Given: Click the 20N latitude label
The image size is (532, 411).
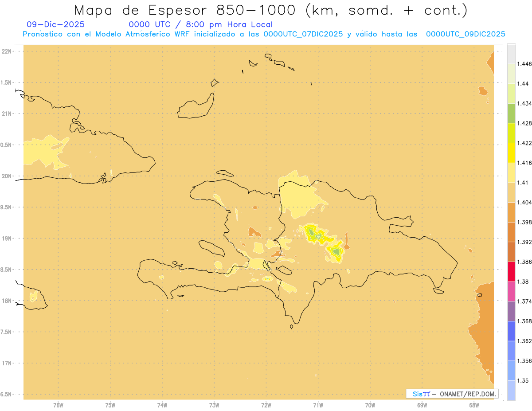Looking at the screenshot, I should click(8, 176).
